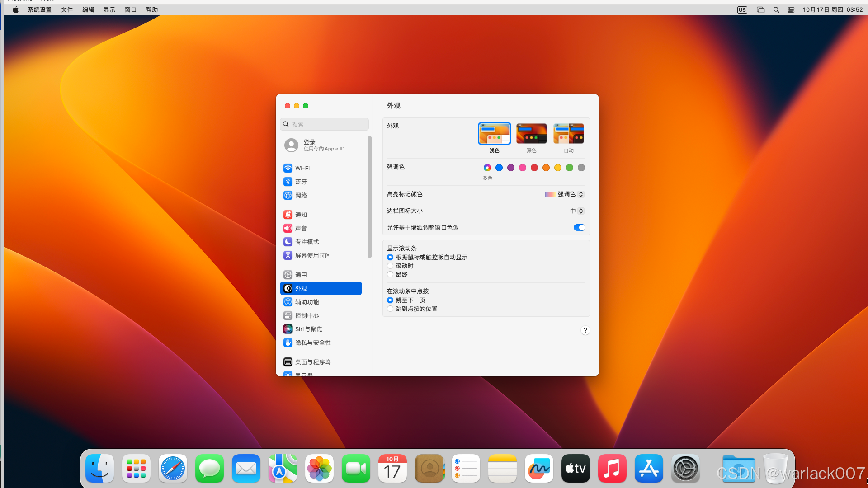This screenshot has width=868, height=488.
Task: Open Wi-Fi settings in sidebar
Action: pyautogui.click(x=321, y=168)
